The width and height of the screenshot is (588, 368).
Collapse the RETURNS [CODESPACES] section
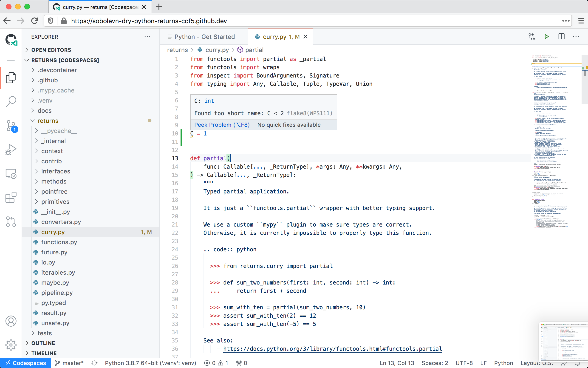coord(90,60)
